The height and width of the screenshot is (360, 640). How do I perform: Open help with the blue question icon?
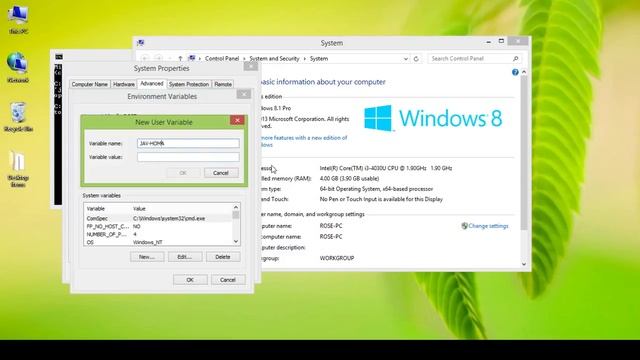pos(515,72)
